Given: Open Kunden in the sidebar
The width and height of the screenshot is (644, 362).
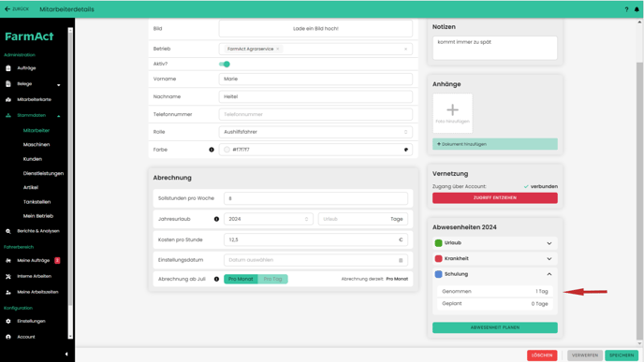Looking at the screenshot, I should pyautogui.click(x=33, y=159).
